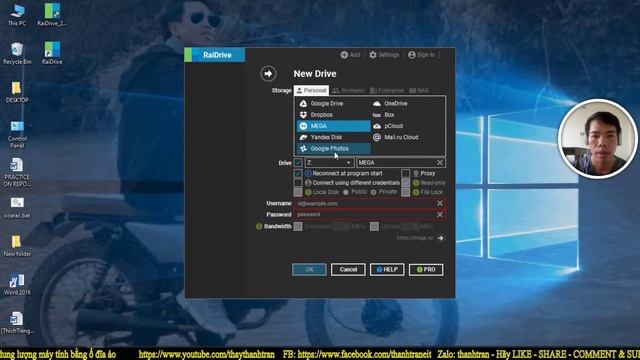Select the RaiDrive desktop shortcut
This screenshot has height=360, width=640.
pyautogui.click(x=52, y=53)
